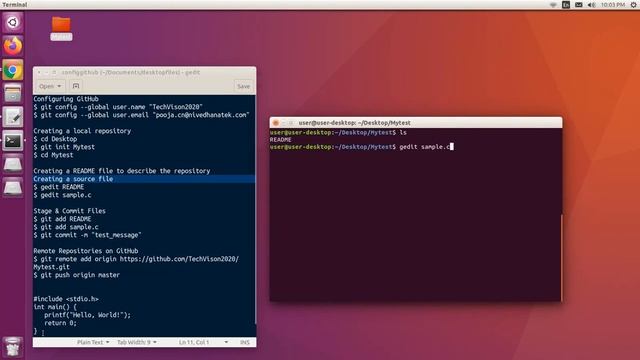This screenshot has width=640, height=360.
Task: Click the 'return 0;' line
Action: click(x=60, y=323)
